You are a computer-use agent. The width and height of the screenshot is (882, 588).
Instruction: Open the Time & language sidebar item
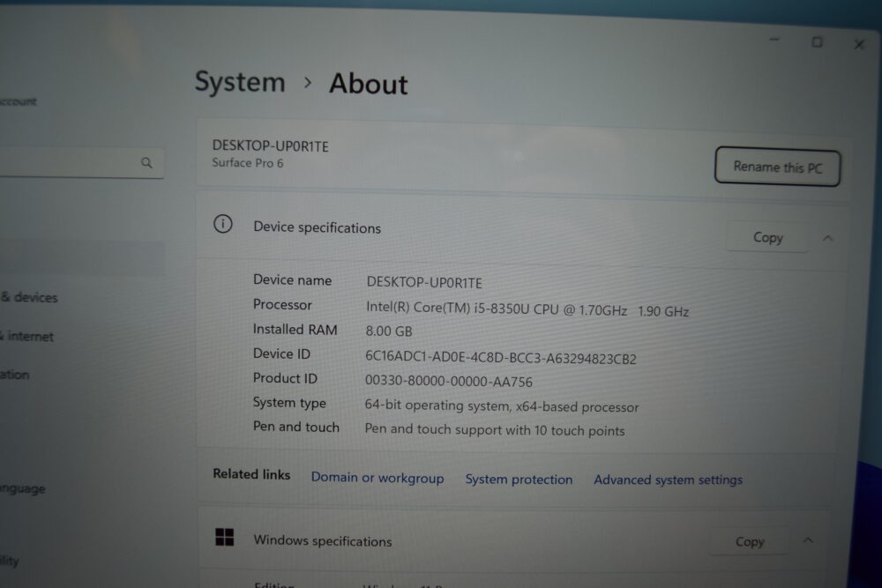coord(23,488)
